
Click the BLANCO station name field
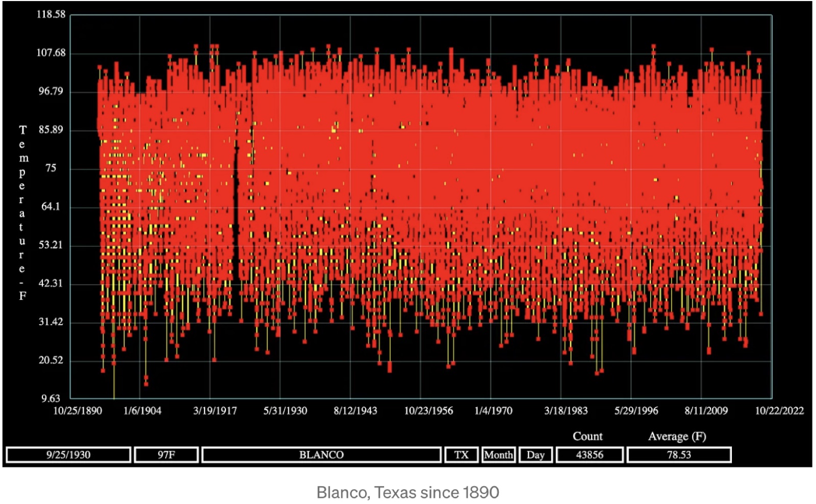click(321, 455)
